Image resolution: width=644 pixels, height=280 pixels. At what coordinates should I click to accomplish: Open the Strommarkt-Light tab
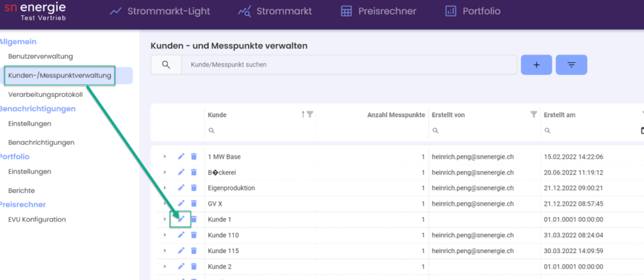point(160,11)
